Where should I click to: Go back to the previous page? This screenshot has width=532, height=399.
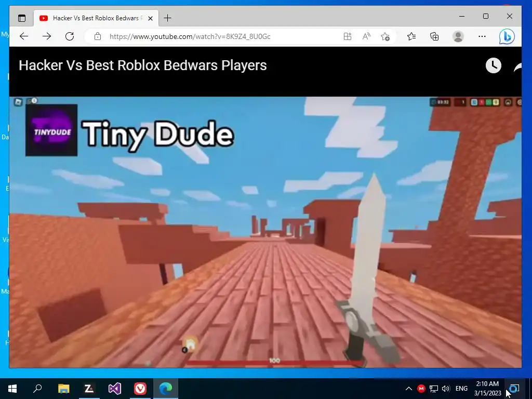[24, 36]
